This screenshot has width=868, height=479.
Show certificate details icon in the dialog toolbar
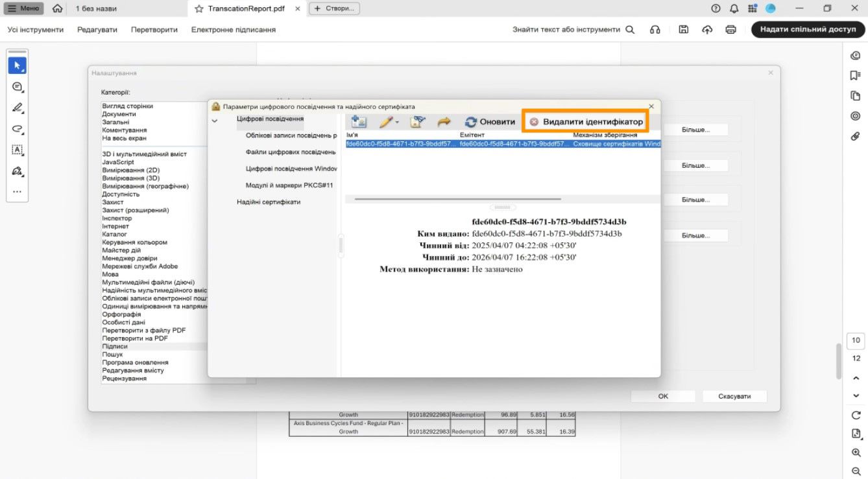tap(417, 121)
